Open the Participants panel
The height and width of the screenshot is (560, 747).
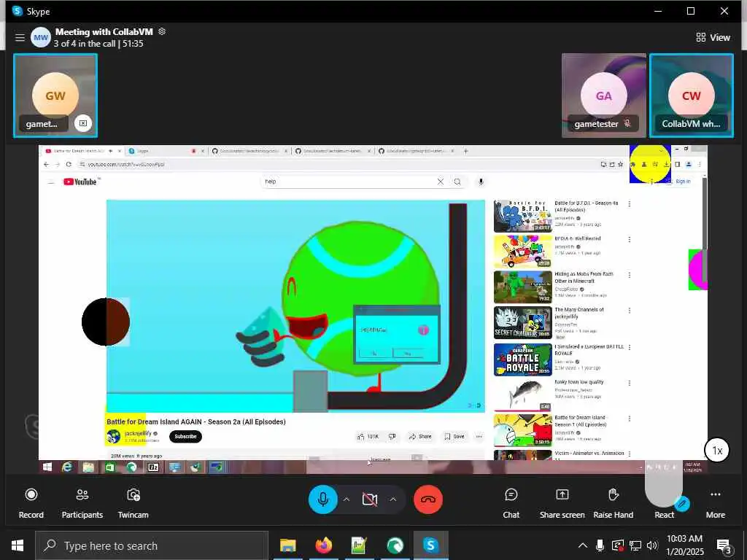pyautogui.click(x=82, y=503)
